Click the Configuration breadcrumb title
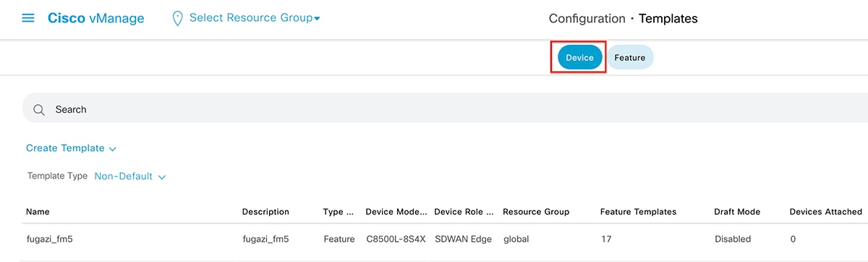Viewport: 868px width, 262px height. 587,19
